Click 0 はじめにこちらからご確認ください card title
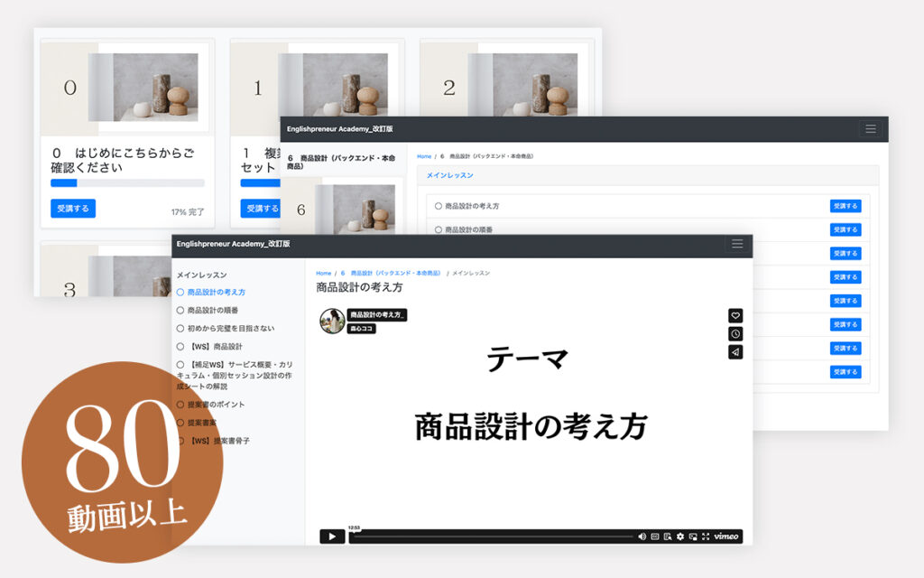 [123, 160]
